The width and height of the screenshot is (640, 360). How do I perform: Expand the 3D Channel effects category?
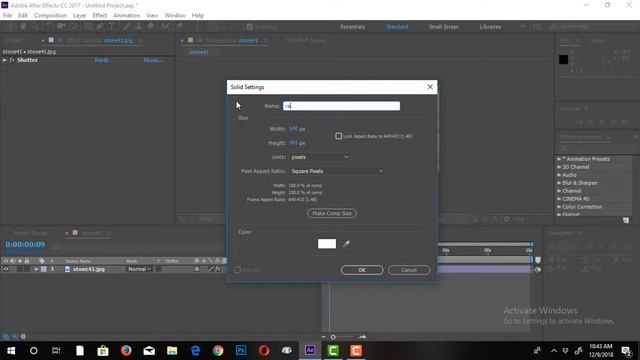[559, 167]
